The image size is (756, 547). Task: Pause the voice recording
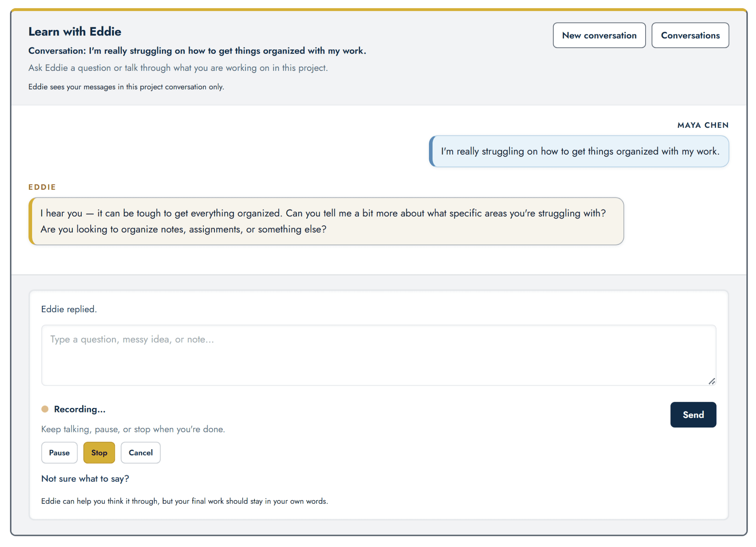point(59,453)
